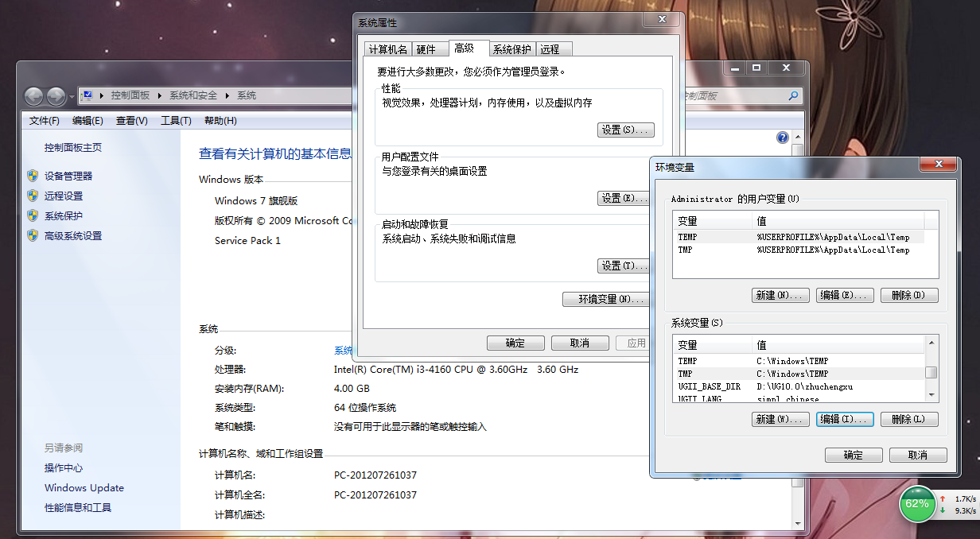Select UGII_BASE_DIR system variable row
Screen dimensions: 980x539
799,386
